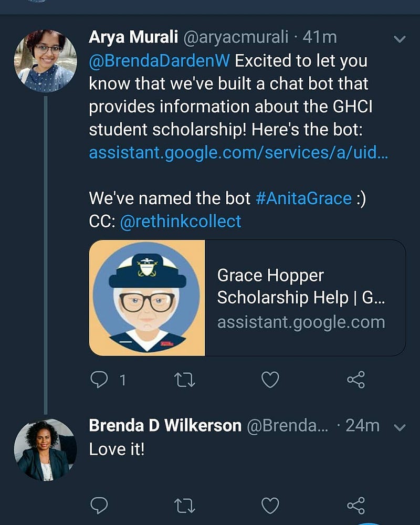Tap the #AnitaGrace hashtag

pyautogui.click(x=303, y=198)
